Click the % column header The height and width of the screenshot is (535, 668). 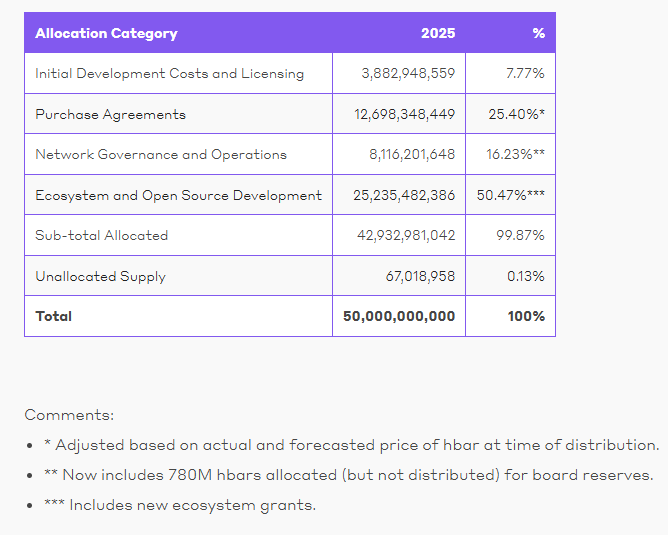(x=538, y=33)
